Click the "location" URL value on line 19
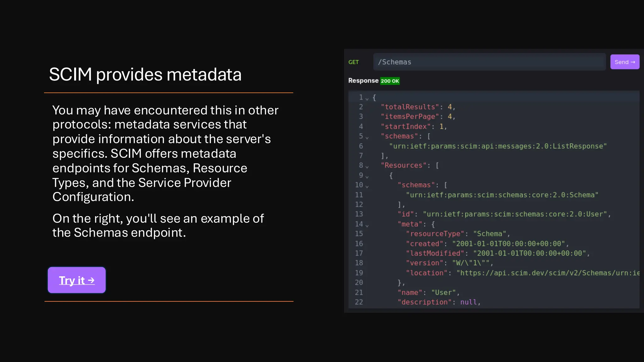Viewport: 644px width, 362px height. coord(548,273)
